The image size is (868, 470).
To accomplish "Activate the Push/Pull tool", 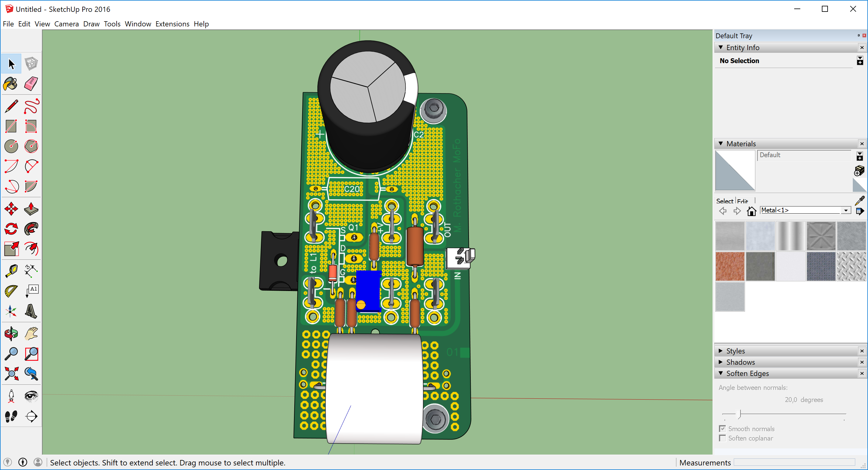I will 31,209.
